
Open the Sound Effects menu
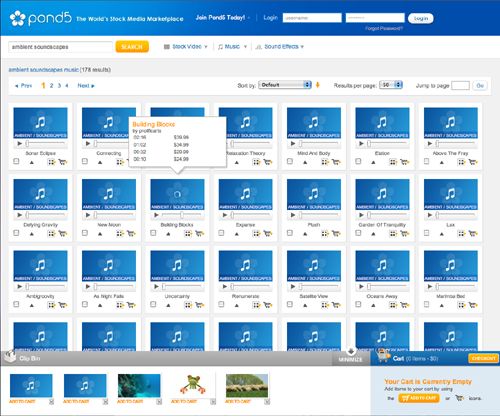[279, 47]
